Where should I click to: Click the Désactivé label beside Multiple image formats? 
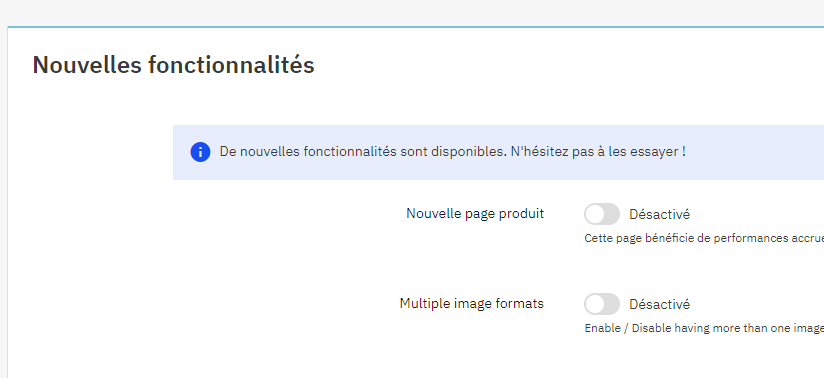660,304
